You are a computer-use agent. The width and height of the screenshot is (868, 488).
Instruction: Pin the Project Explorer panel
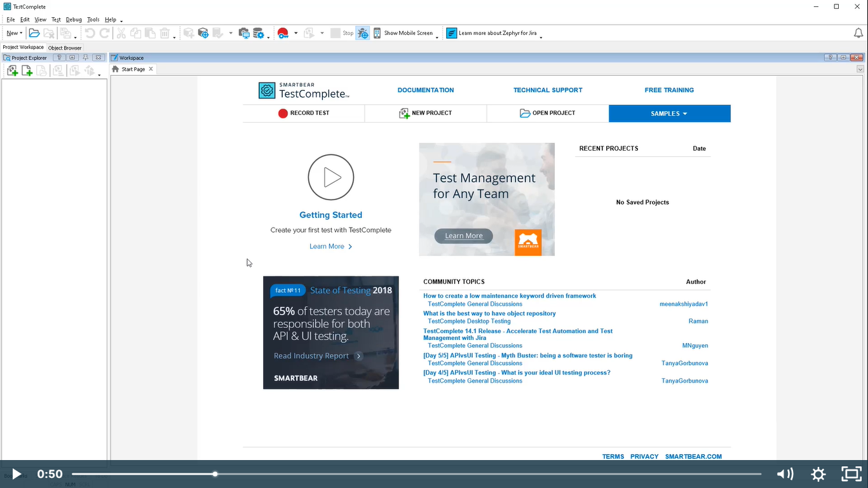coord(85,58)
